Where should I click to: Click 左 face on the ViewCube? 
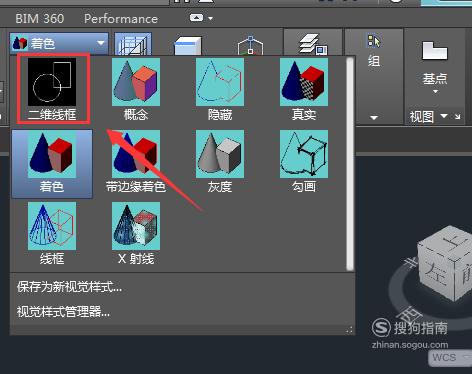[436, 274]
